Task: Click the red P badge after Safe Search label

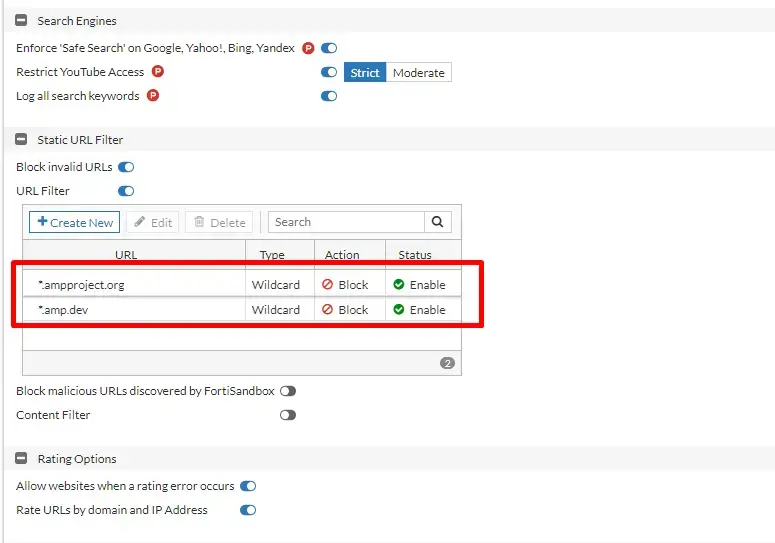Action: point(308,48)
